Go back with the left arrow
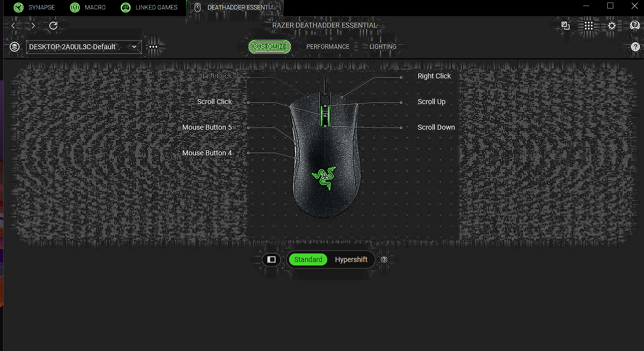This screenshot has height=351, width=644. 14,26
